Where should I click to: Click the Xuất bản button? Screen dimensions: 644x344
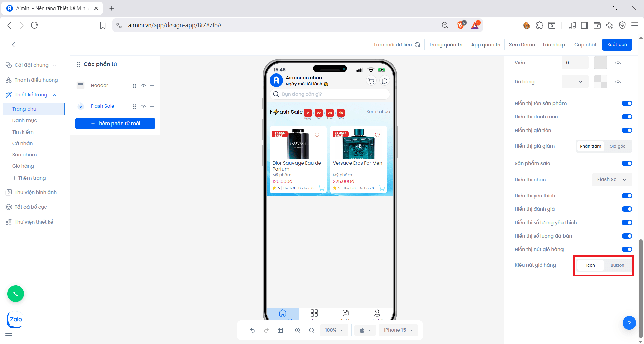617,45
